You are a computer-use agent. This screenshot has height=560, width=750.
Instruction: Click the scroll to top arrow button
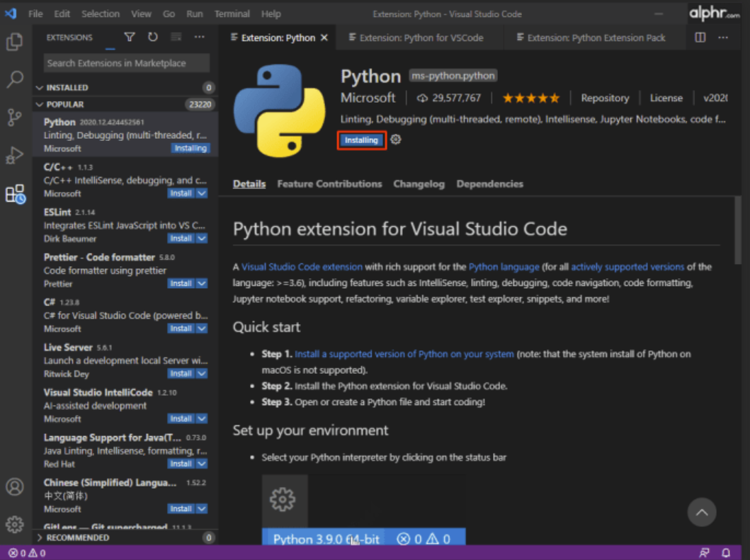[x=702, y=512]
